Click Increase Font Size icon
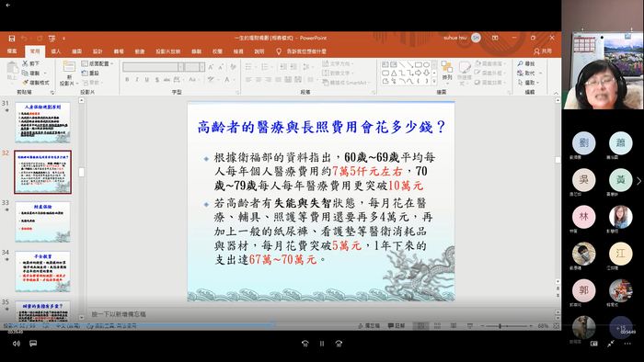The image size is (644, 362). [x=211, y=67]
